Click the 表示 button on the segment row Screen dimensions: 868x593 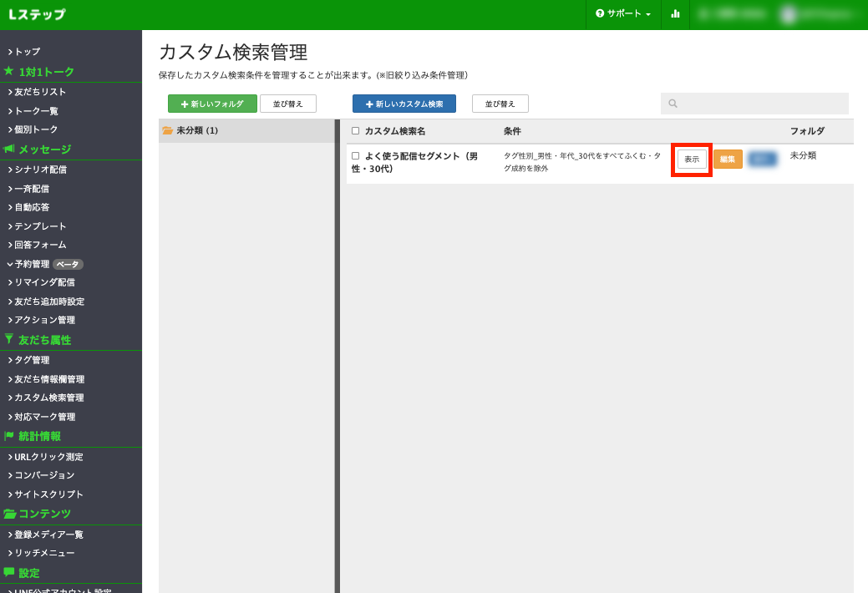691,159
